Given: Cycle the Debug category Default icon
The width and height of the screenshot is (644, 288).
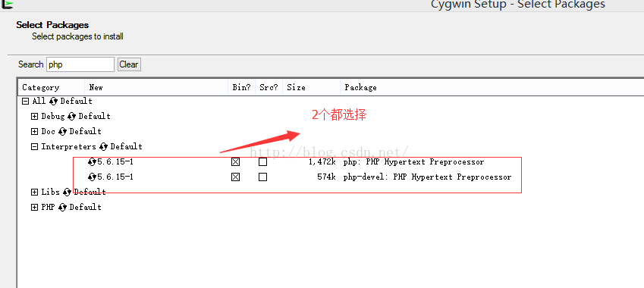Looking at the screenshot, I should [x=71, y=116].
